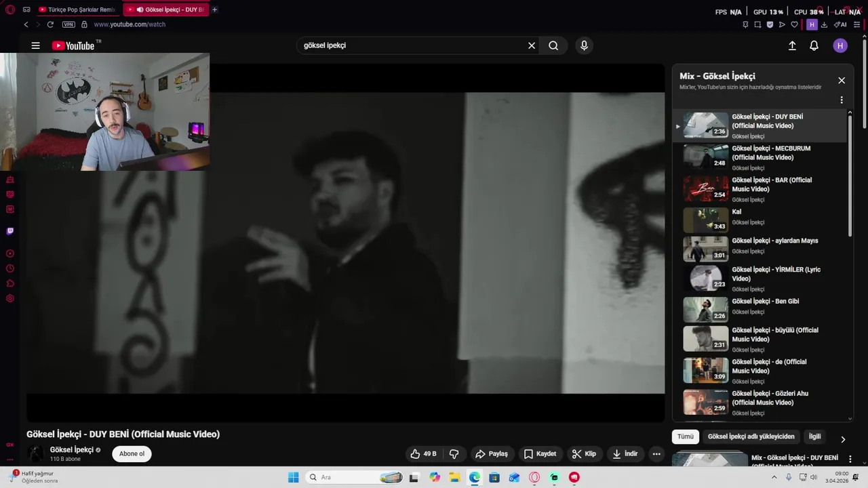Open Opera easy setup sliders icon
This screenshot has height=488, width=868.
856,24
